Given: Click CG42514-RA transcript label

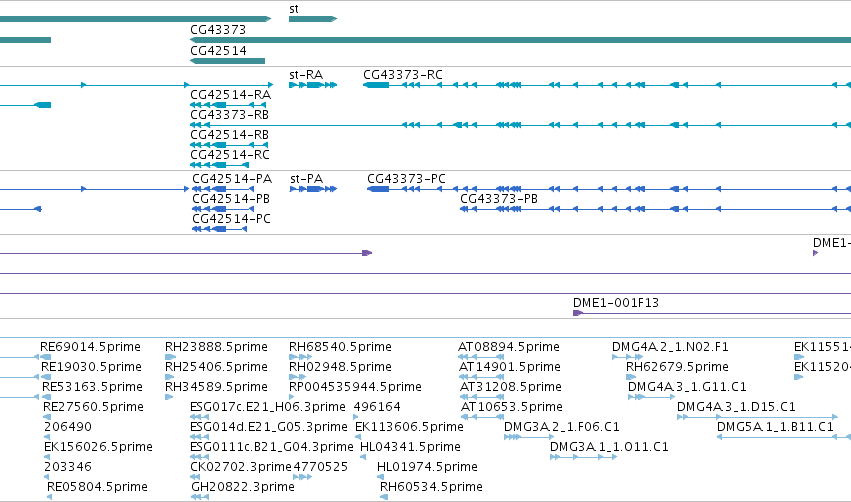Looking at the screenshot, I should point(230,95).
